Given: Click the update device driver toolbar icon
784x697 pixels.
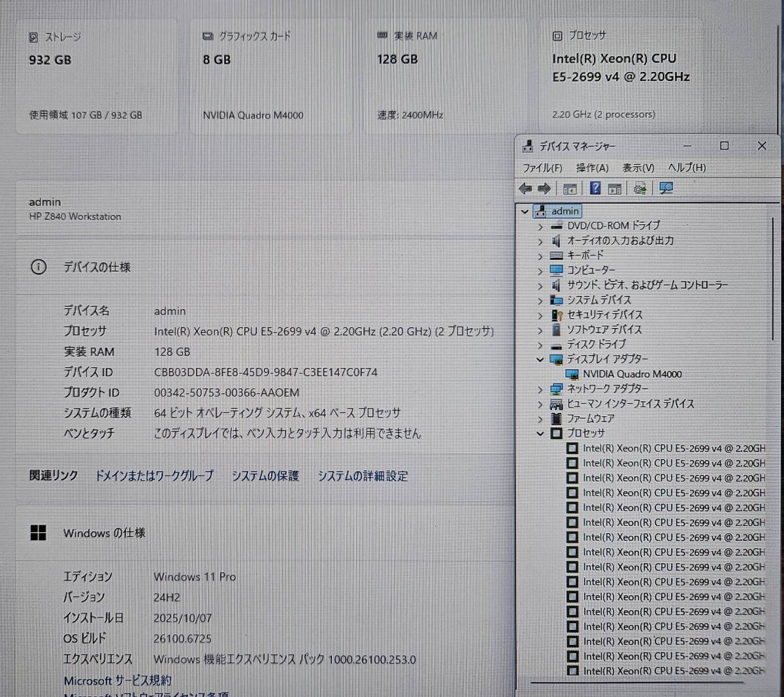Looking at the screenshot, I should point(640,189).
